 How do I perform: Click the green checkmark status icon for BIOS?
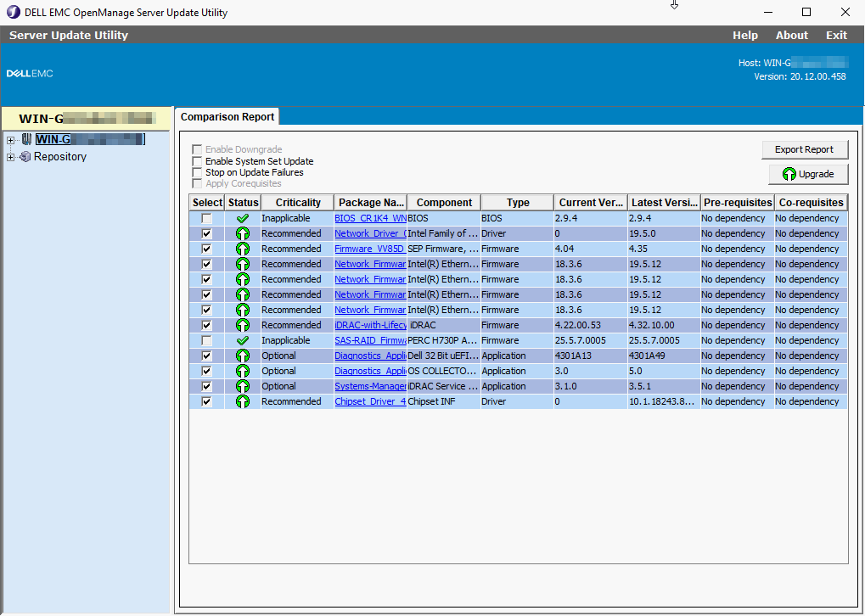pos(242,218)
